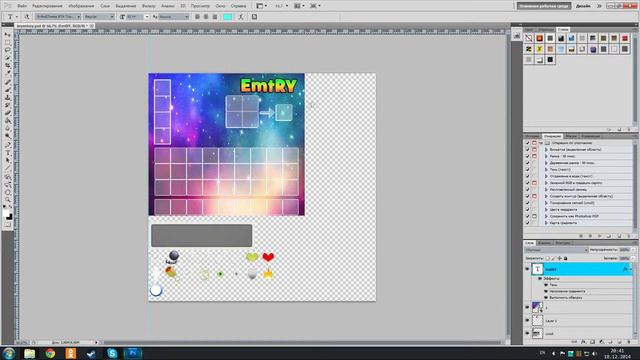Expand the 'Цвета квадранта' action
The height and width of the screenshot is (360, 640).
tap(547, 209)
